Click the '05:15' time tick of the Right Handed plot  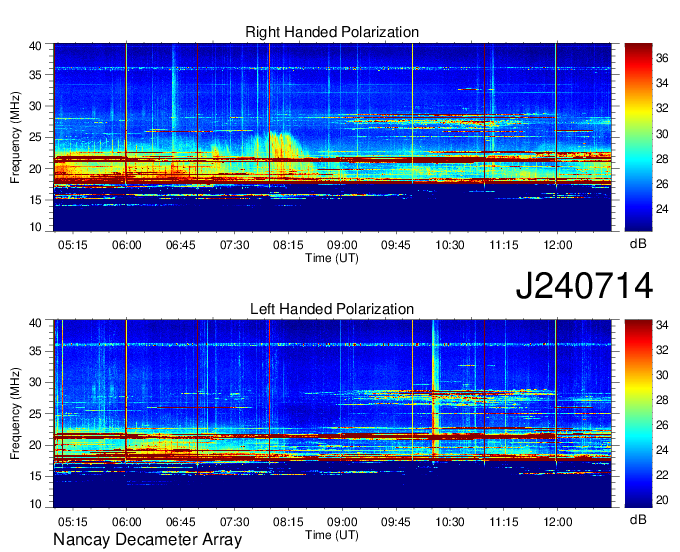click(x=72, y=245)
